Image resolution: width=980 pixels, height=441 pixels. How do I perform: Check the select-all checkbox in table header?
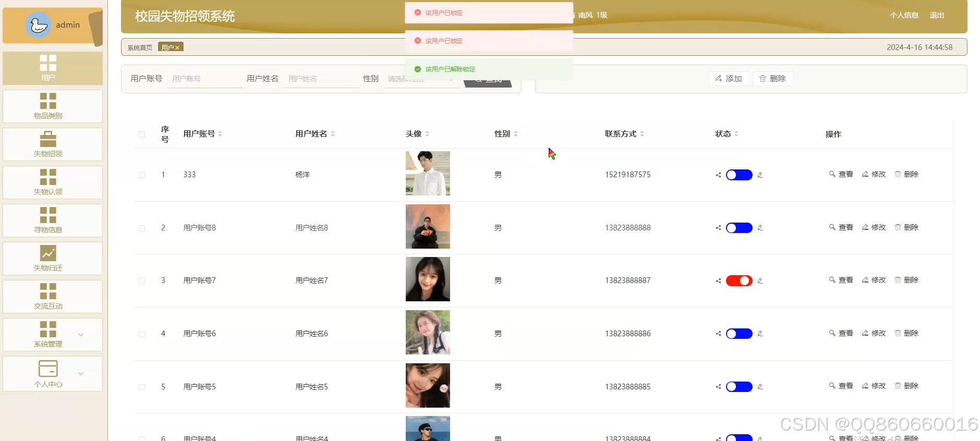click(142, 134)
